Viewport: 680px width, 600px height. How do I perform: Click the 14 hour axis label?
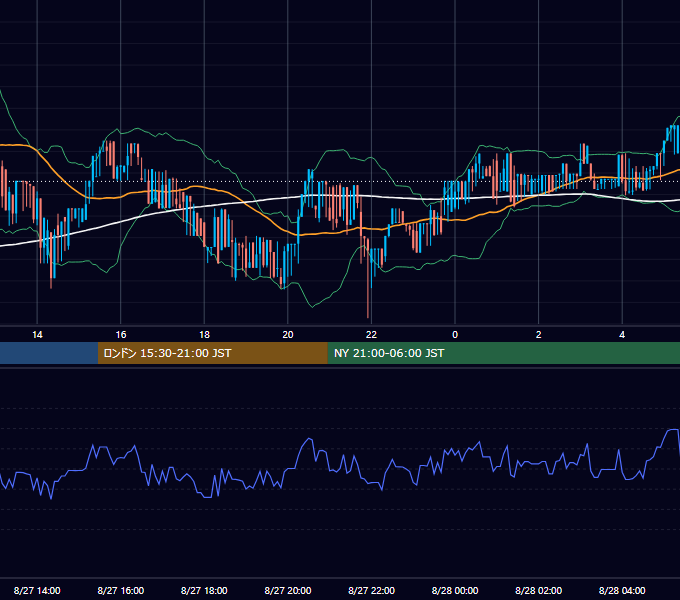coord(37,335)
